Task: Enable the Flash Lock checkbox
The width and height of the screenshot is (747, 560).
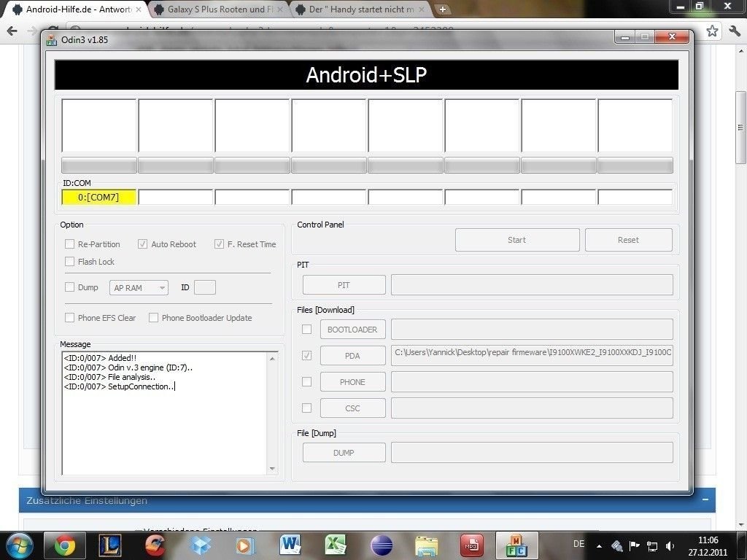Action: pyautogui.click(x=69, y=262)
